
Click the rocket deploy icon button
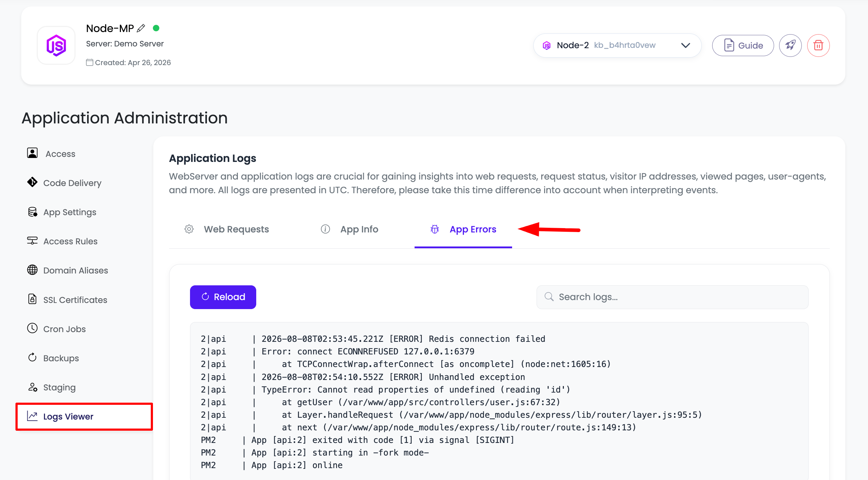pos(790,45)
